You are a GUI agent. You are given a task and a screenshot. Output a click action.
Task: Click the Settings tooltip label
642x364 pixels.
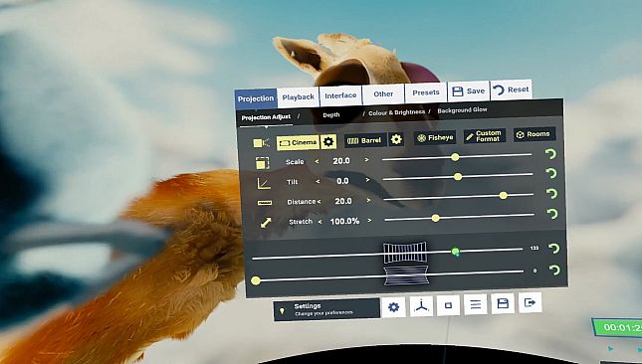coord(326,309)
